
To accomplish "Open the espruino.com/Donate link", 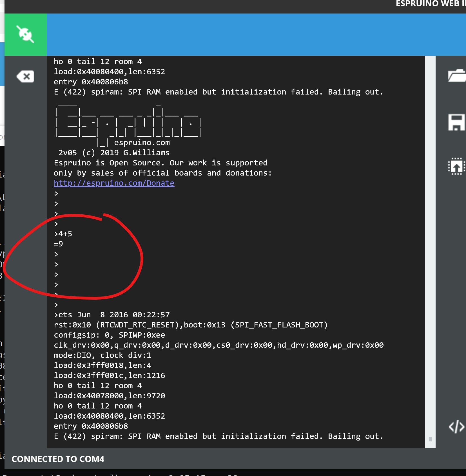I will point(114,183).
